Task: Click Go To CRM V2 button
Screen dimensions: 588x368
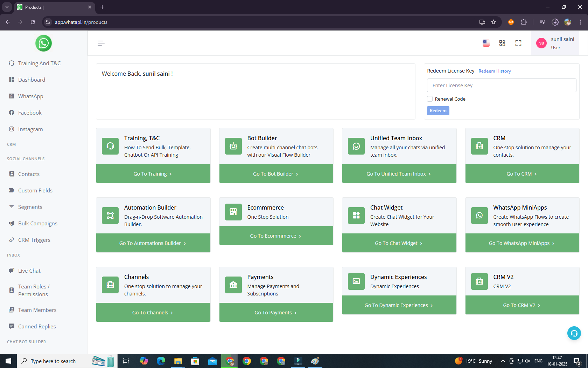Action: pos(522,305)
